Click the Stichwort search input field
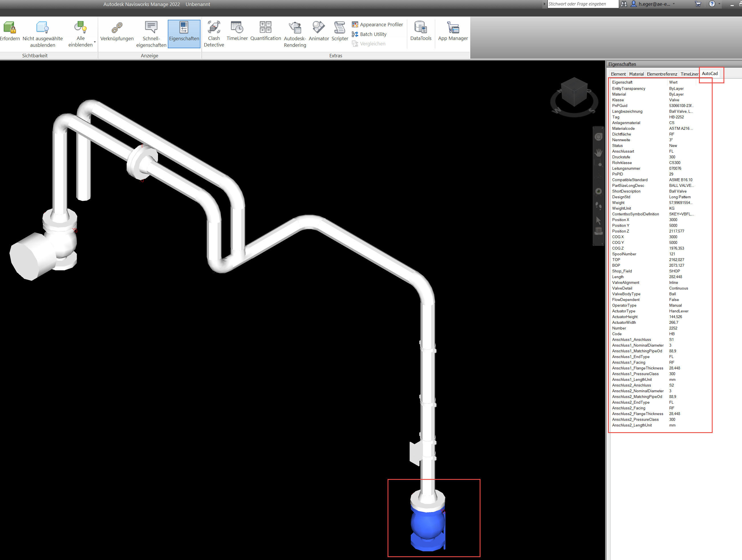742x560 pixels. 582,4
